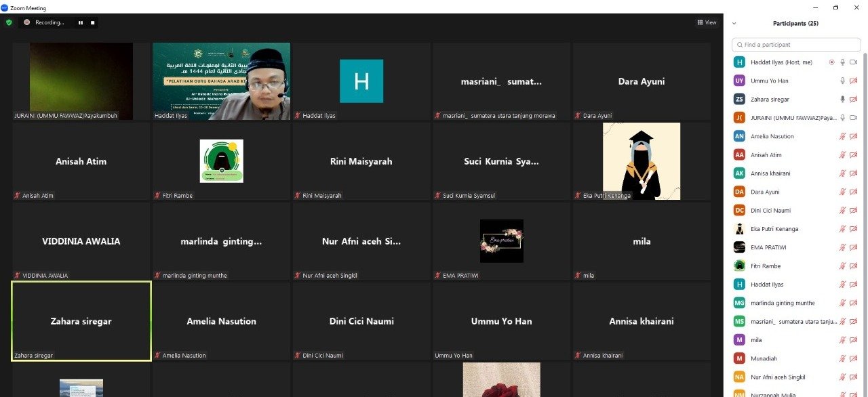Image resolution: width=868 pixels, height=397 pixels.
Task: Click the Find a participant search field
Action: coord(796,45)
